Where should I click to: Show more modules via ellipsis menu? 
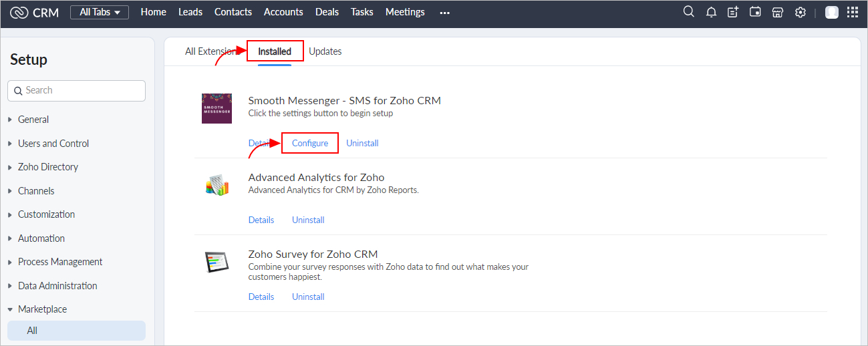pyautogui.click(x=445, y=13)
